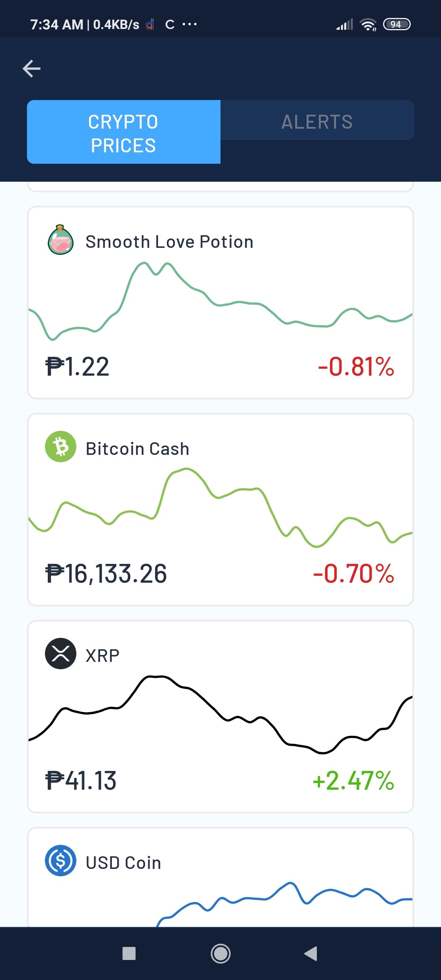Tap the Bitcoin Cash price chart line
Viewport: 441px width, 980px height.
[x=220, y=508]
